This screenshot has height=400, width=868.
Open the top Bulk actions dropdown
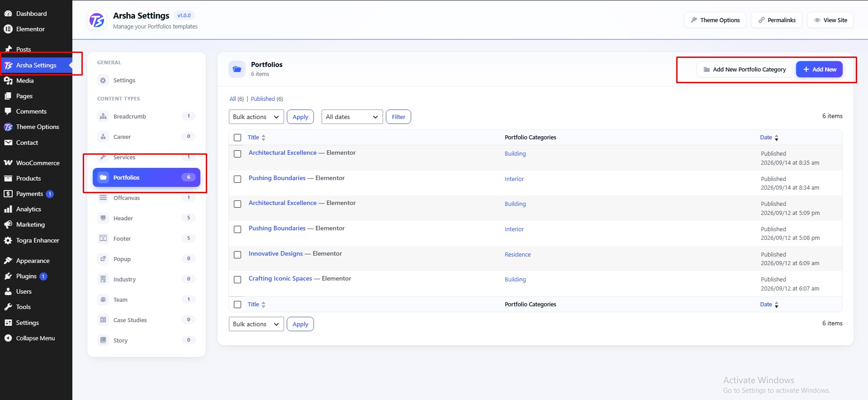[256, 117]
